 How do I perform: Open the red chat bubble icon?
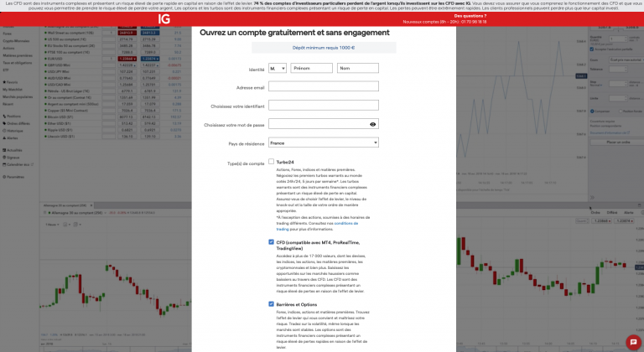[633, 342]
